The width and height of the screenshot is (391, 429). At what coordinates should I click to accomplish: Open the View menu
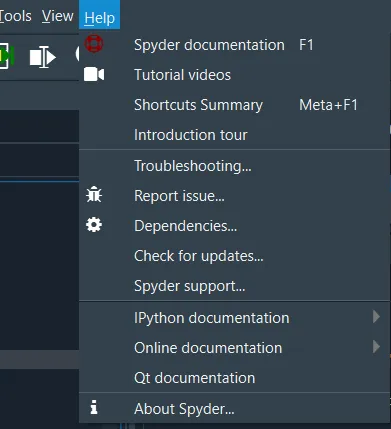click(x=57, y=15)
